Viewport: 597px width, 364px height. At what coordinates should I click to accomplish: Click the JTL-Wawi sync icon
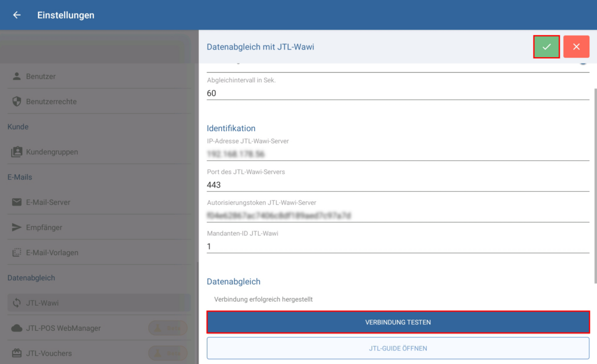pos(17,303)
